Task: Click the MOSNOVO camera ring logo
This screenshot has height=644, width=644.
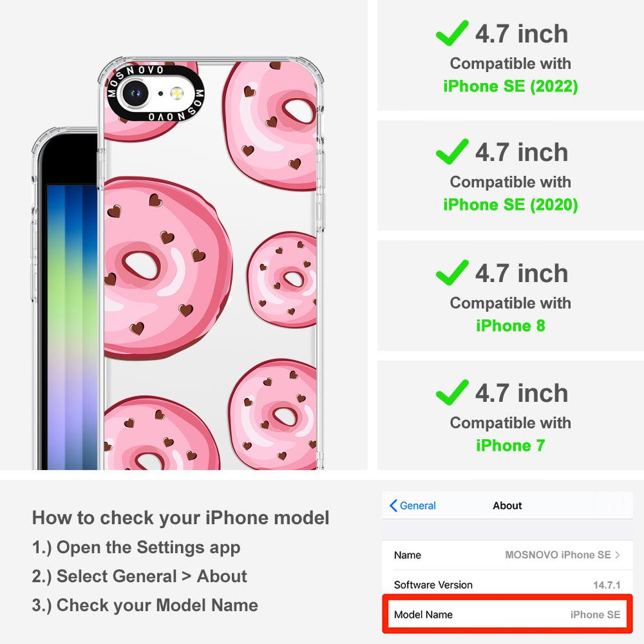Action: (155, 93)
